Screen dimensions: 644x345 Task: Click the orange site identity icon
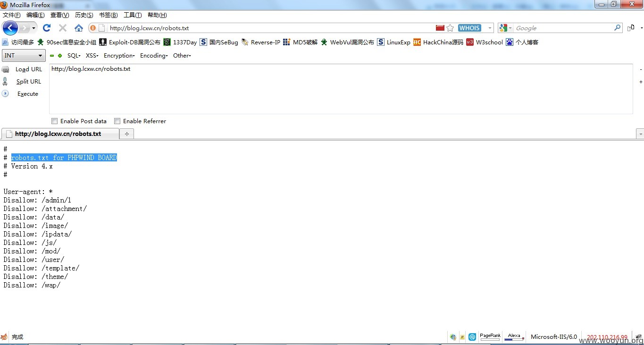pyautogui.click(x=93, y=28)
